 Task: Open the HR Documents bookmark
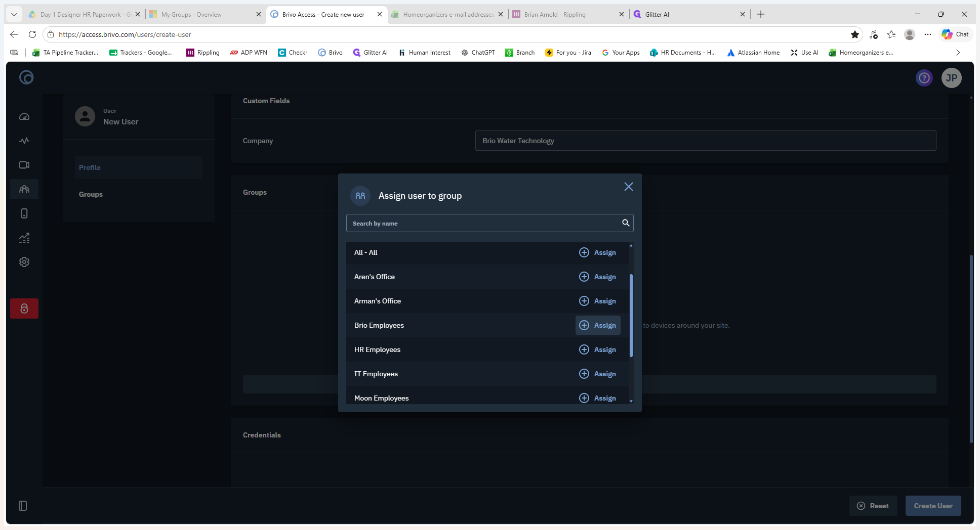pos(683,53)
